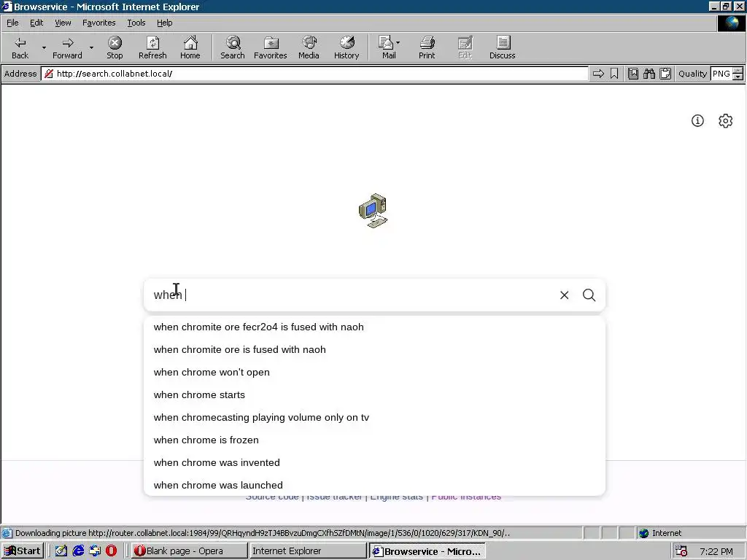Show the History toolbar icon
This screenshot has height=560, width=747.
pyautogui.click(x=347, y=47)
